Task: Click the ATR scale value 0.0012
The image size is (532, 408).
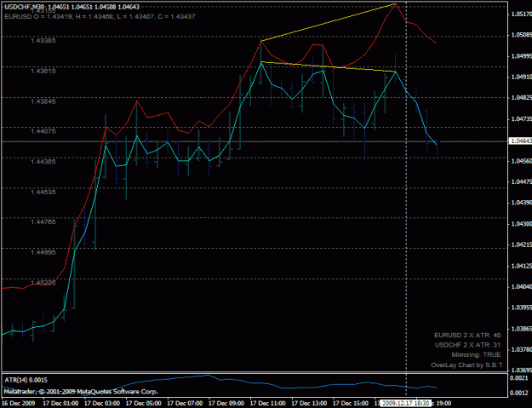Action: point(519,393)
